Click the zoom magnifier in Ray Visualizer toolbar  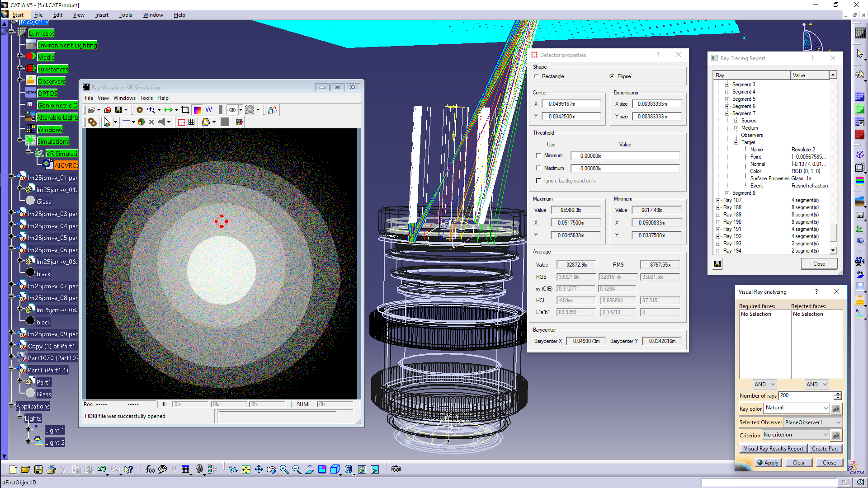[x=151, y=110]
